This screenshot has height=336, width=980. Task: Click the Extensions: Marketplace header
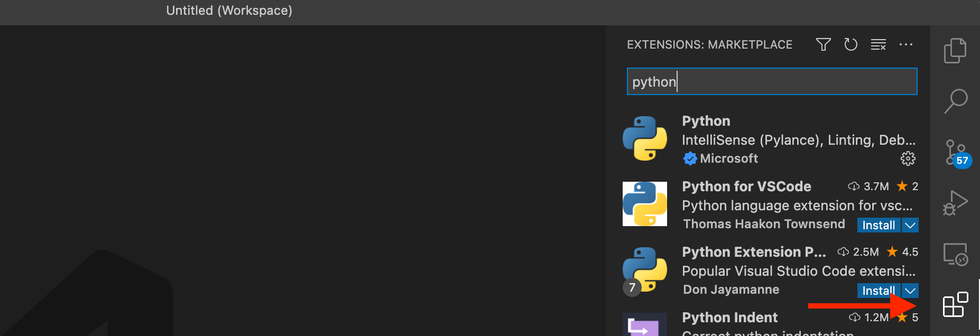pyautogui.click(x=709, y=45)
